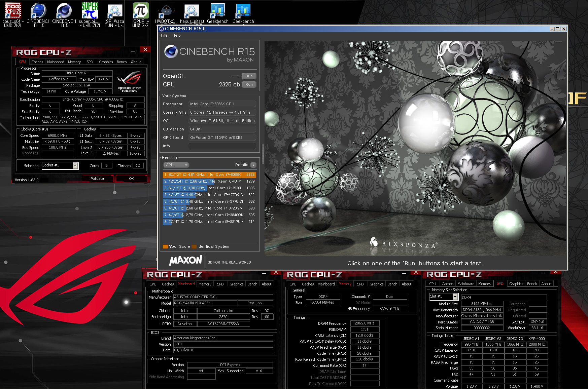Switch to Graphics tab in top-left CPU-Z
This screenshot has height=389, width=588.
(106, 62)
